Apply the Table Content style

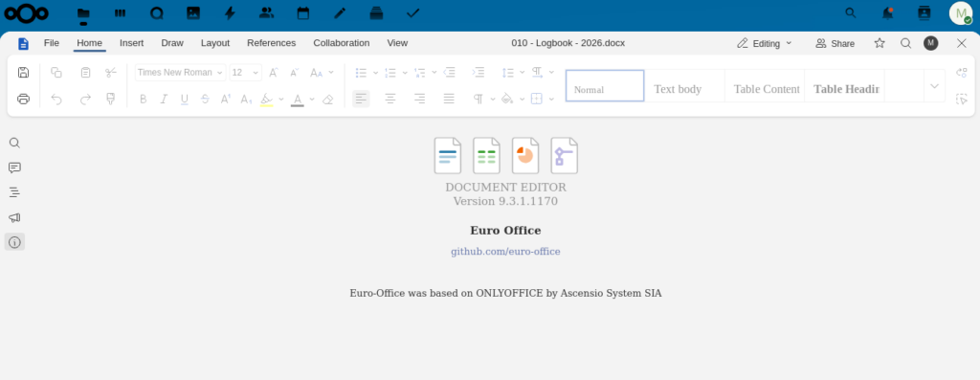click(765, 86)
